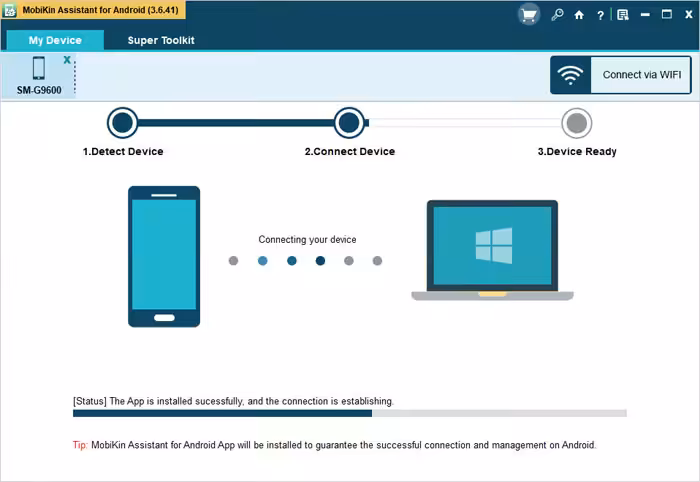Select the SM-G9600 phone icon

click(38, 68)
